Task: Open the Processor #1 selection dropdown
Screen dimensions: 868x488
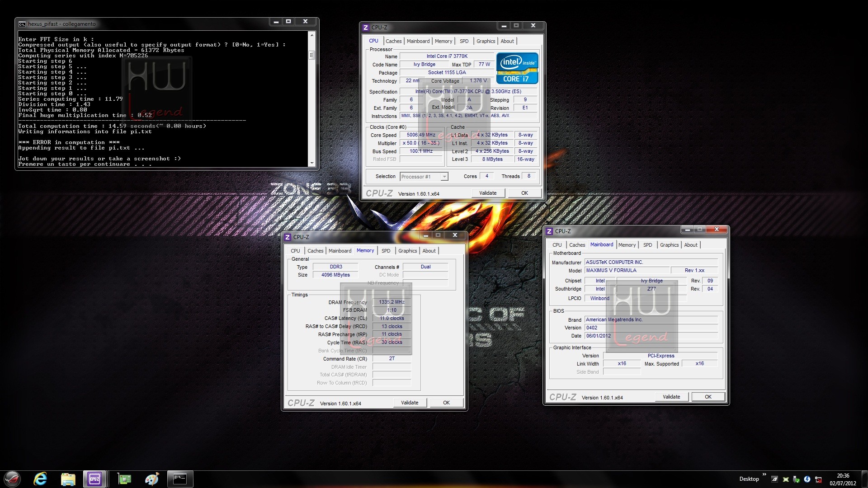Action: (424, 177)
